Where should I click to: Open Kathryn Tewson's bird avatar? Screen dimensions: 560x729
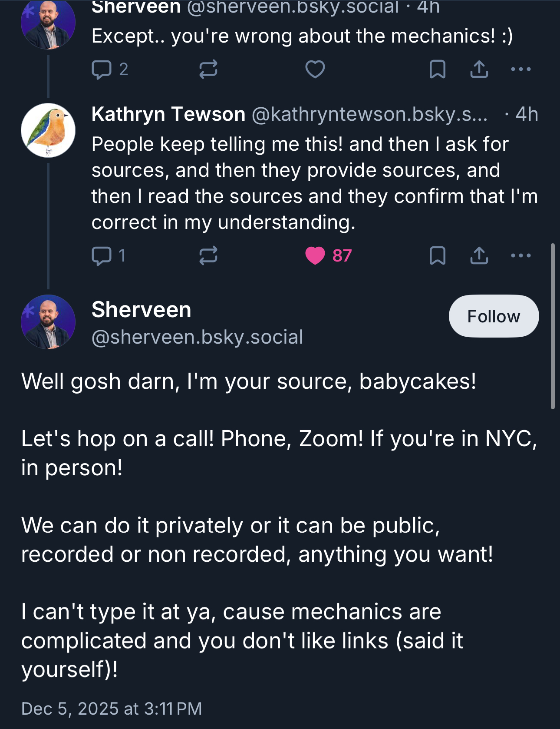point(48,130)
